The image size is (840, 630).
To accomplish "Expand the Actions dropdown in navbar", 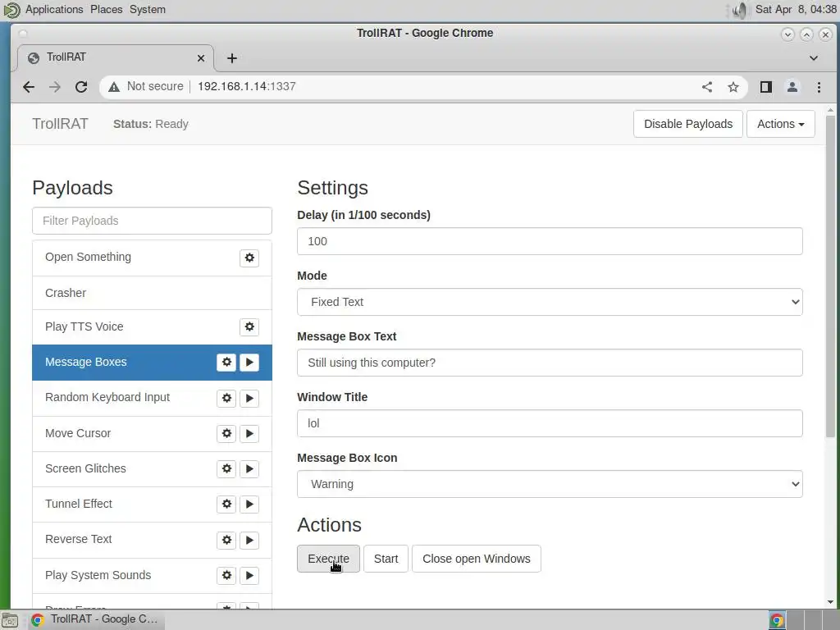I will click(781, 124).
